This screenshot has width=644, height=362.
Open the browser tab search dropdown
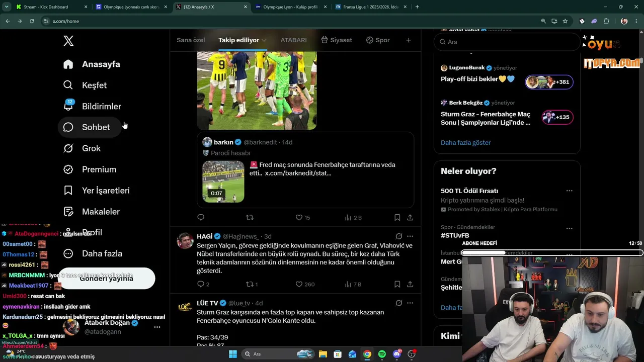click(7, 7)
